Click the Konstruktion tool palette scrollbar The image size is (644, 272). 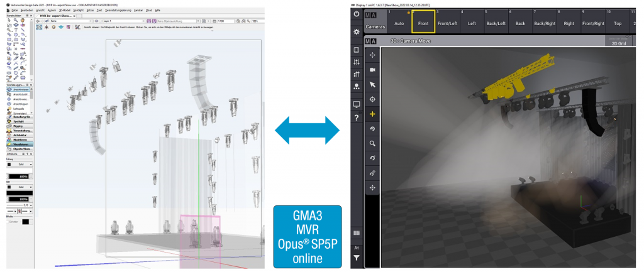click(x=31, y=48)
